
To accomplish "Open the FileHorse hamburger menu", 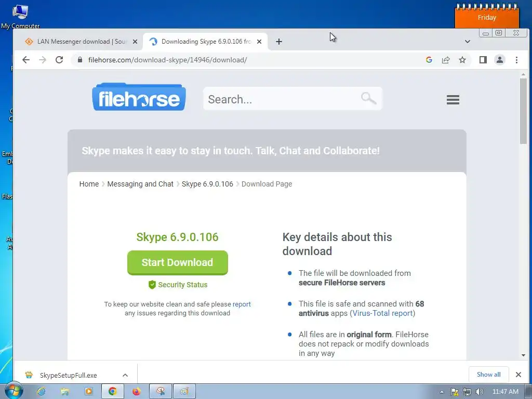I will (453, 99).
